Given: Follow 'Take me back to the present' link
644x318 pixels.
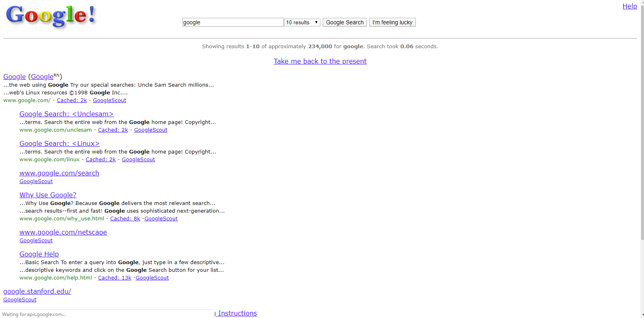Looking at the screenshot, I should pos(320,61).
